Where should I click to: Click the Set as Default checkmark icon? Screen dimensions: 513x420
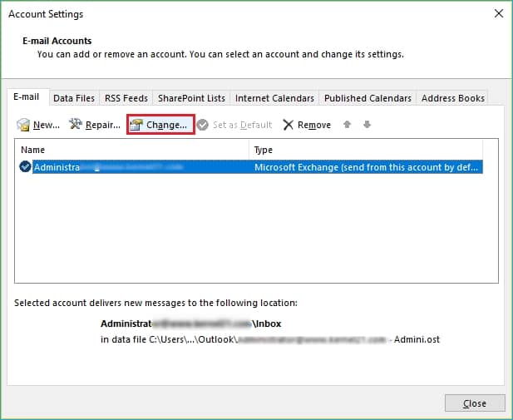point(203,125)
